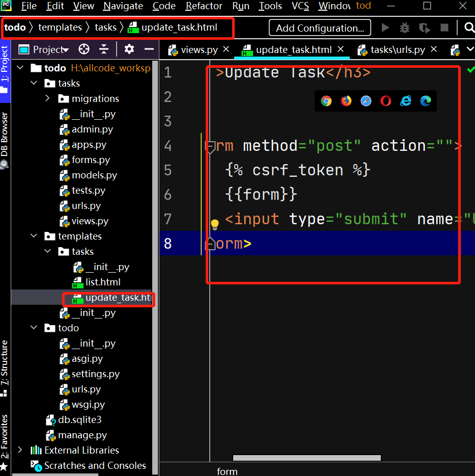This screenshot has width=475, height=476.
Task: Open Project panel settings gear
Action: click(129, 49)
